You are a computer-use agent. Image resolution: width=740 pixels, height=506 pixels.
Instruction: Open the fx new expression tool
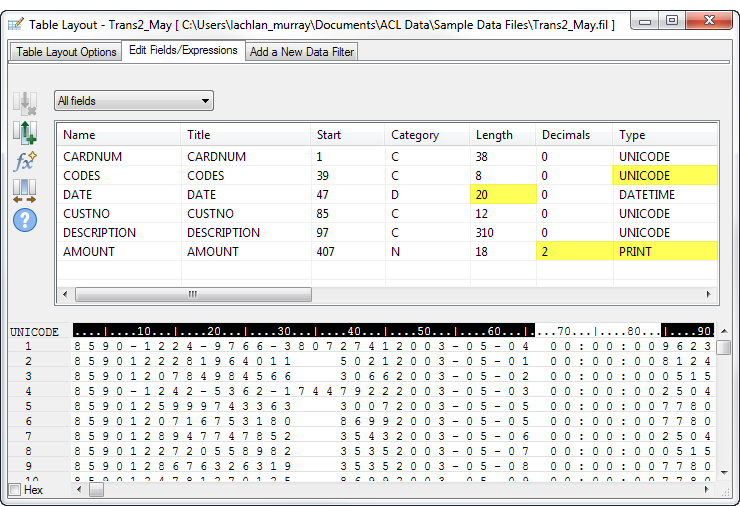[25, 160]
